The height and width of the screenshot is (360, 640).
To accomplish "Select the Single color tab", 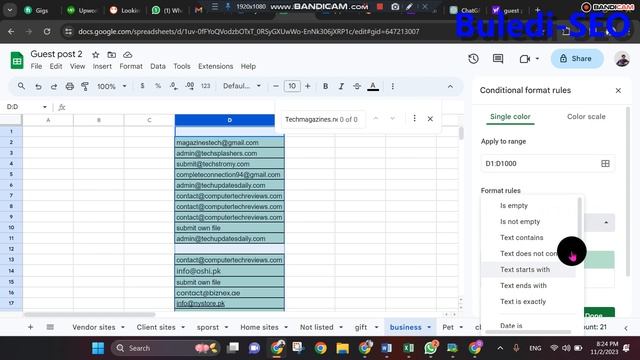I will pos(510,117).
